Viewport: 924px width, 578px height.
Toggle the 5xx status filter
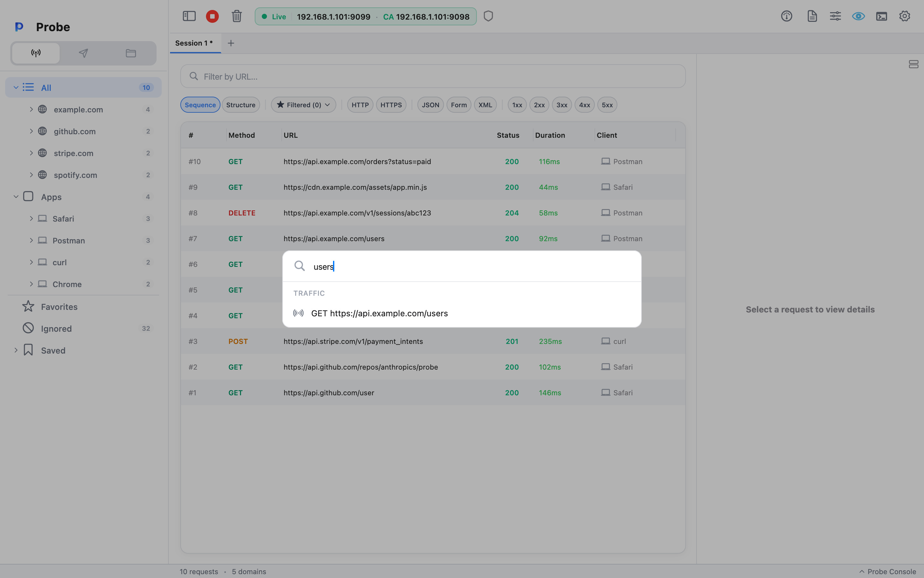[x=607, y=105]
